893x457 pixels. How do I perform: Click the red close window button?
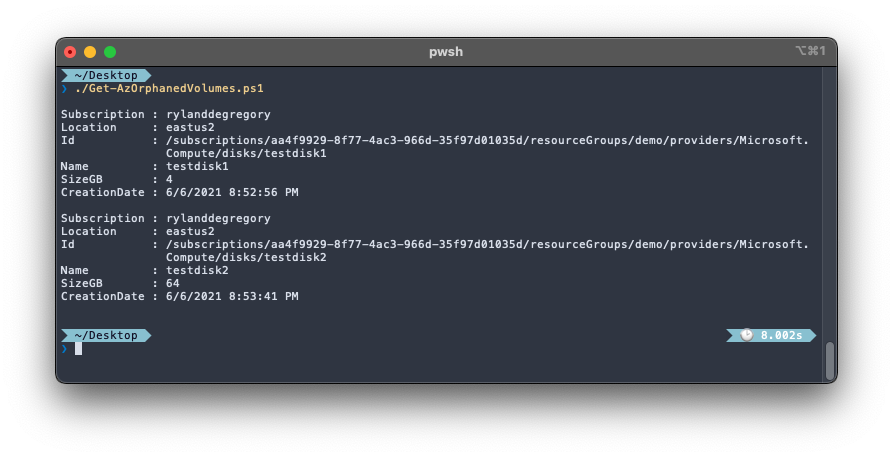(70, 52)
